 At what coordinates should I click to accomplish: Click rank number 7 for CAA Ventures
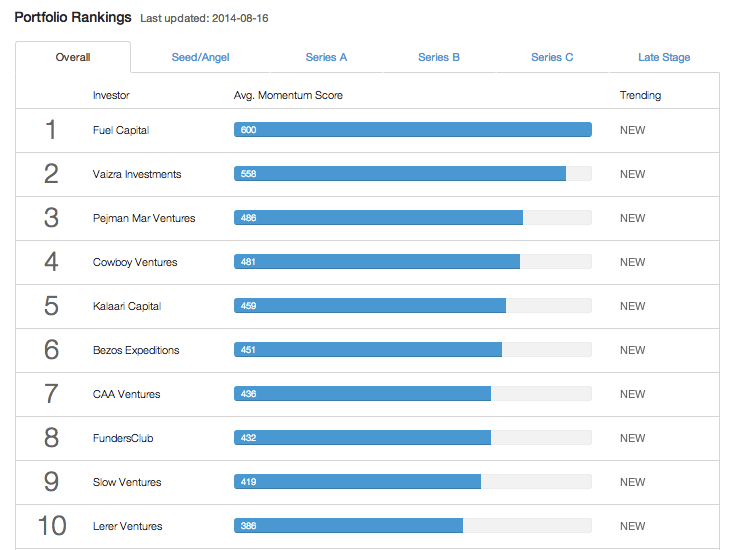click(x=51, y=393)
